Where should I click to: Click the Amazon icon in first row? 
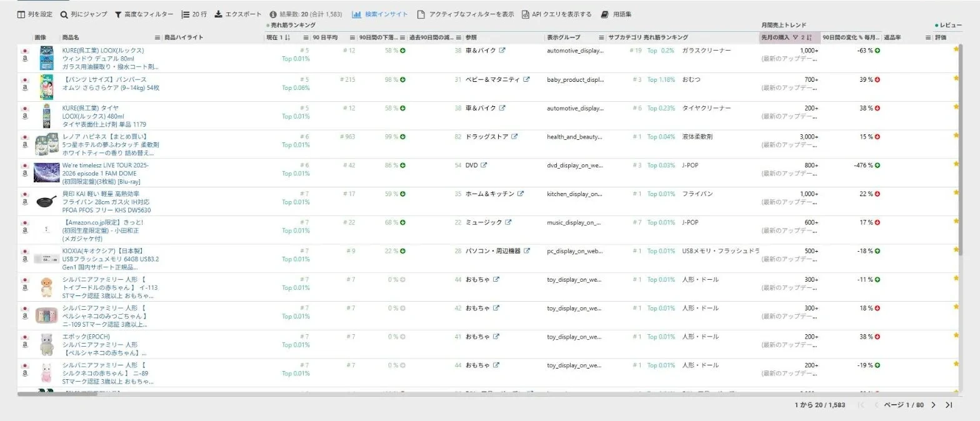[26, 60]
